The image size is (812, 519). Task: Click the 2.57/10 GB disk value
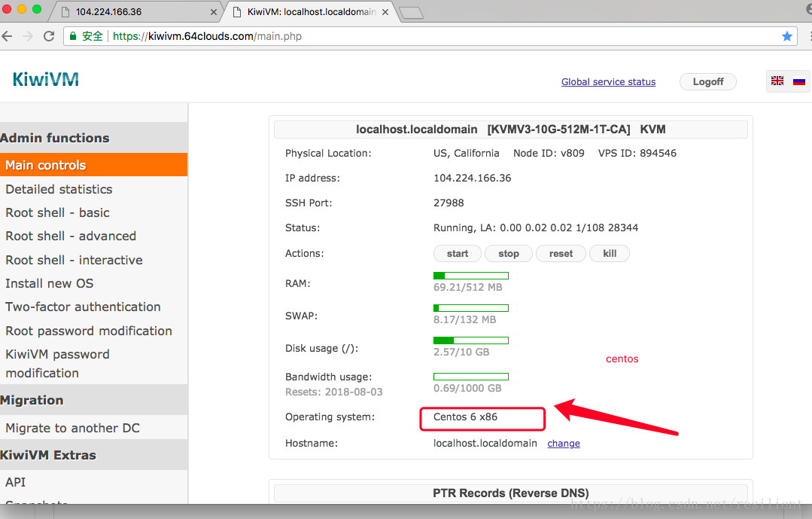[x=461, y=352]
